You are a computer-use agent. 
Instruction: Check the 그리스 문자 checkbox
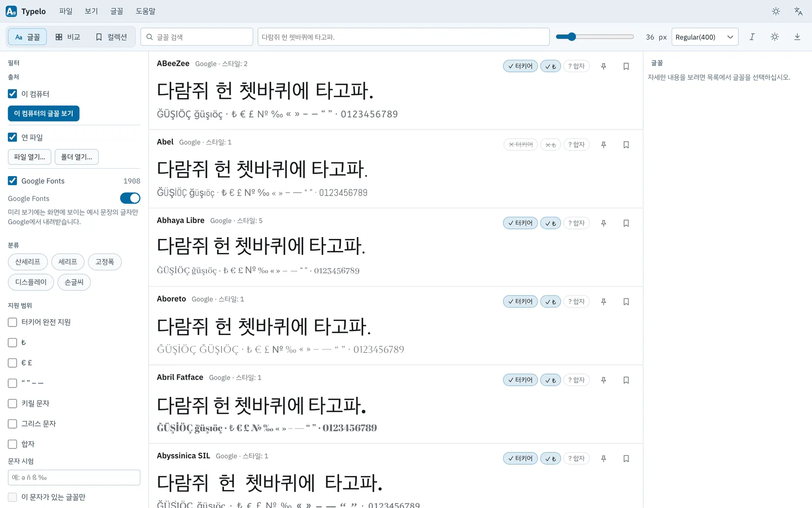[x=13, y=424]
